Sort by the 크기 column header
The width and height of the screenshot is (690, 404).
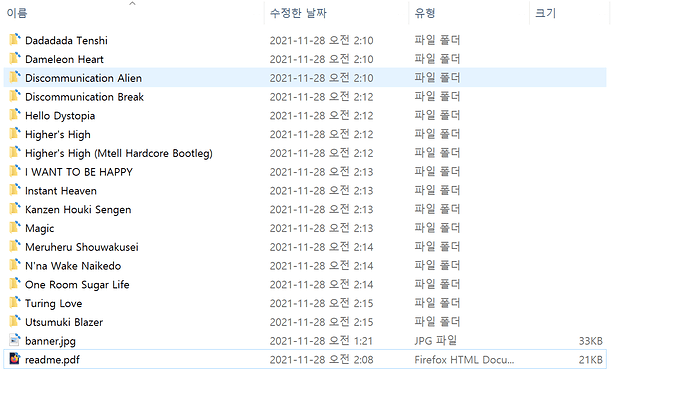(545, 13)
